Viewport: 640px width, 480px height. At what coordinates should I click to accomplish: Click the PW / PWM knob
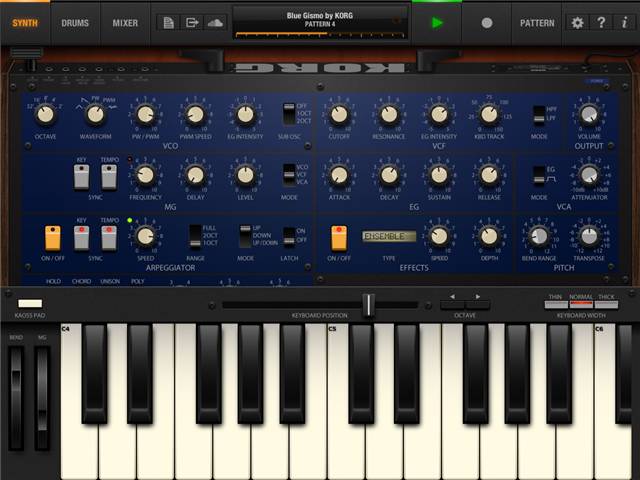(145, 115)
